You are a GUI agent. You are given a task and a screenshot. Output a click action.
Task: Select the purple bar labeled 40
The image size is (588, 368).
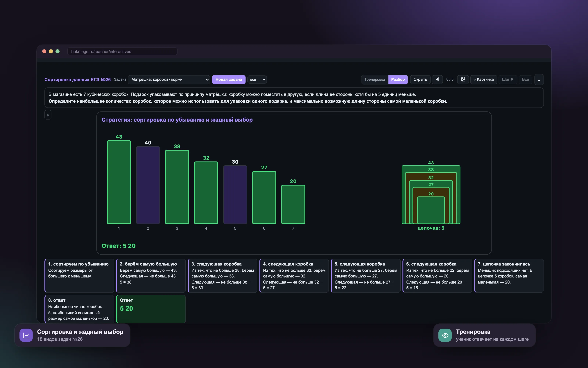148,185
